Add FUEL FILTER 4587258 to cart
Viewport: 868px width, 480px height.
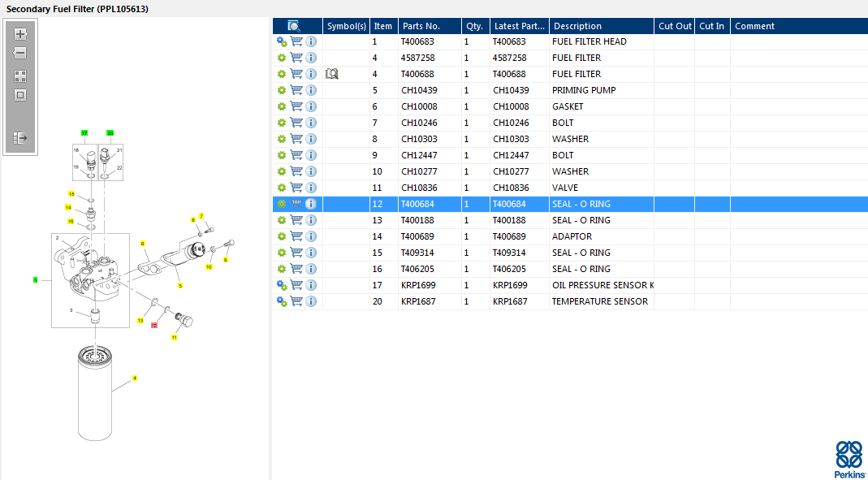point(296,58)
